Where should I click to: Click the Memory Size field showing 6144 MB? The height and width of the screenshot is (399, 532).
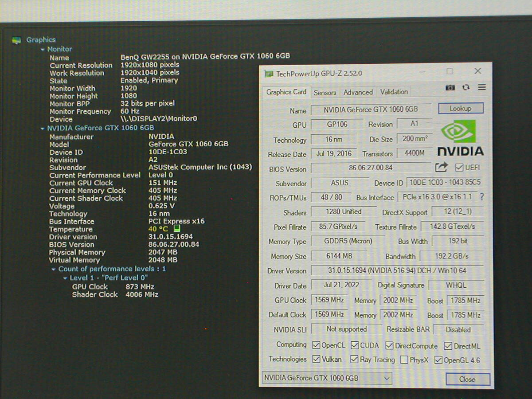point(339,256)
